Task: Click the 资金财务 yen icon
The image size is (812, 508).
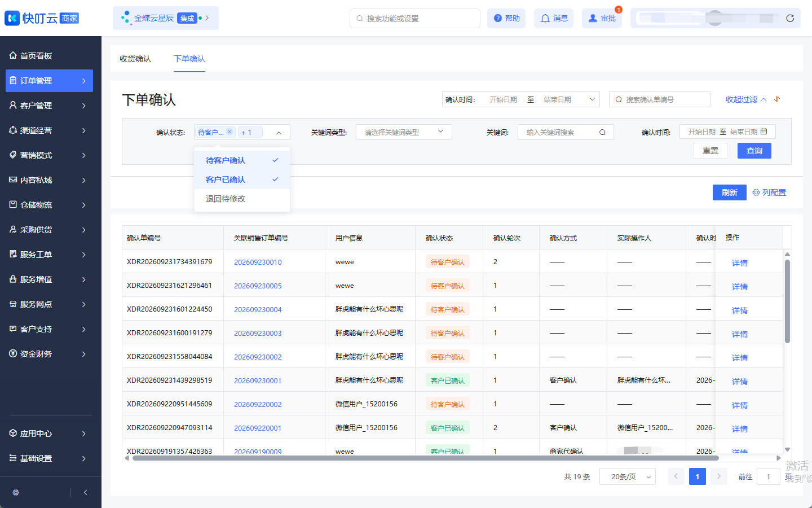Action: [x=13, y=353]
